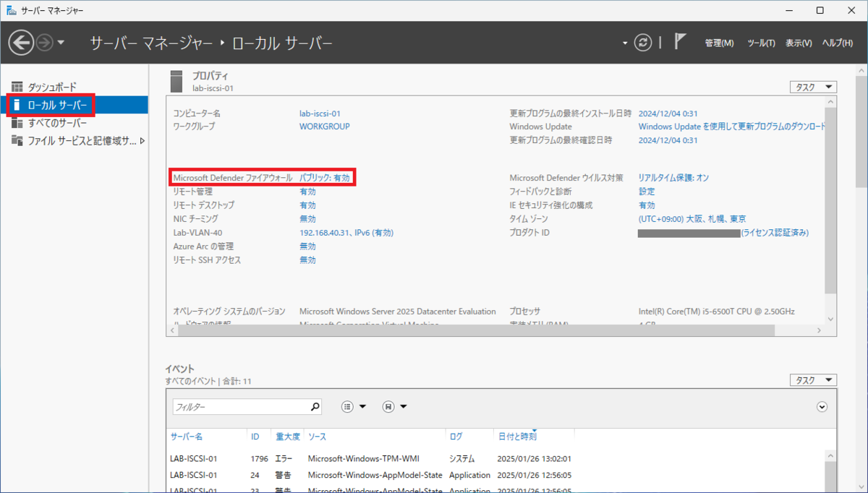Click NIC チーミング 無効 link
This screenshot has height=493, width=868.
click(x=307, y=218)
